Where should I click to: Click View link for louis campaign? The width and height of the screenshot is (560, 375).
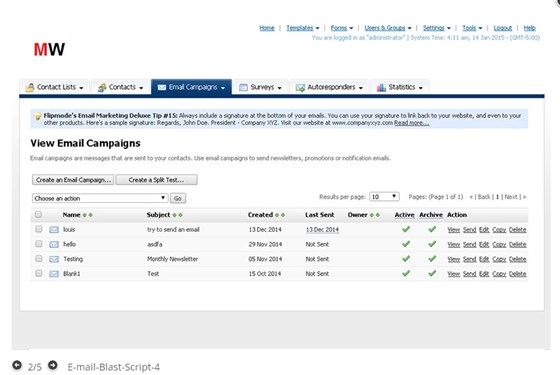(x=454, y=230)
